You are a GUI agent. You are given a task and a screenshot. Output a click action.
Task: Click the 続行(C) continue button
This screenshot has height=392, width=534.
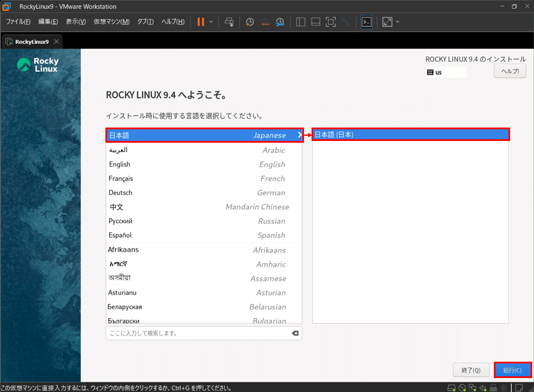(x=512, y=370)
